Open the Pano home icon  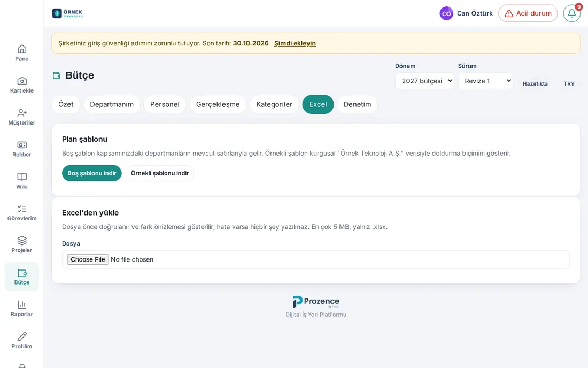(x=22, y=49)
